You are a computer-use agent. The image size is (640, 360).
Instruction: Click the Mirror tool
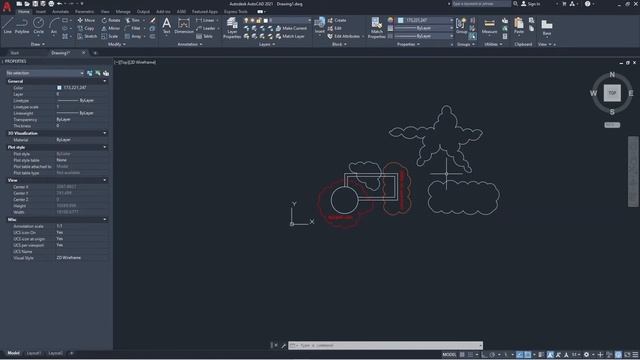(x=111, y=28)
